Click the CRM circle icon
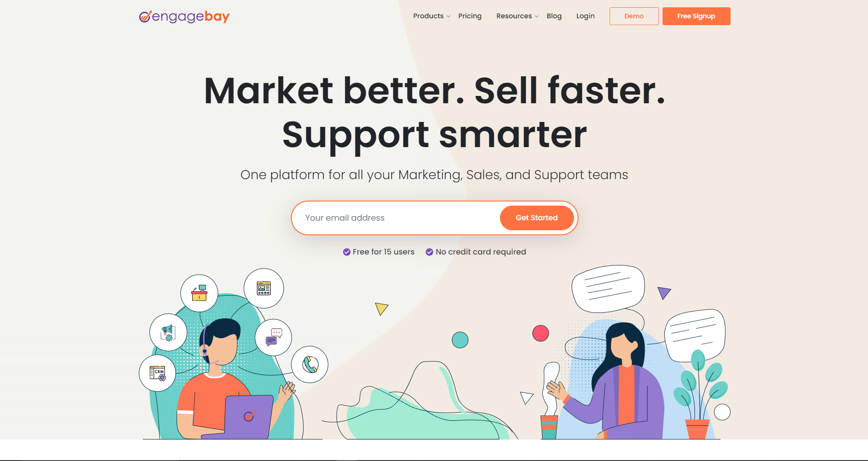This screenshot has height=461, width=868. point(158,373)
